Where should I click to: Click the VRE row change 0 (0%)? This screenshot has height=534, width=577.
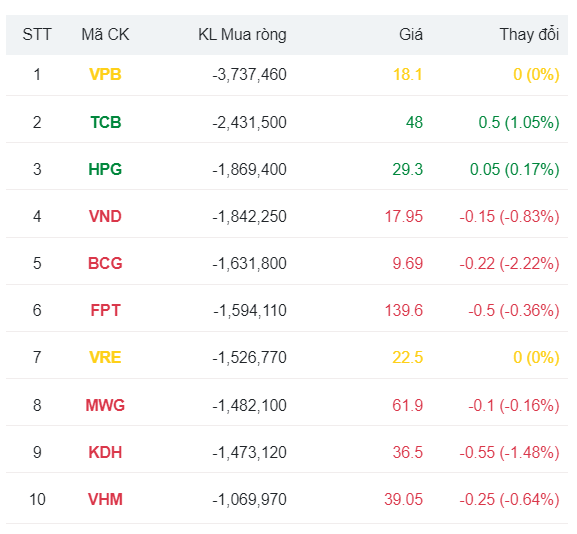(x=536, y=357)
